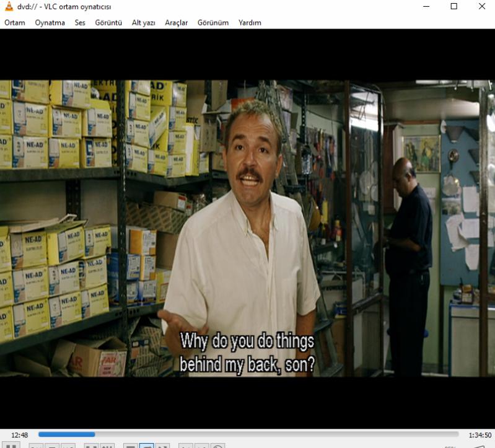Image resolution: width=495 pixels, height=448 pixels.
Task: Pause playback with the pause button
Action: pos(13,446)
